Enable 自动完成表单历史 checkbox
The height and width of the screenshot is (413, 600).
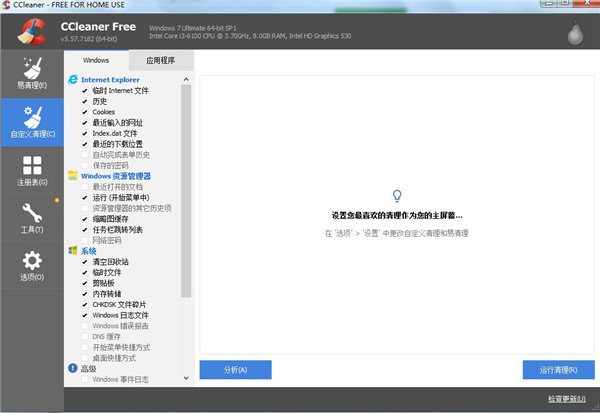click(85, 155)
